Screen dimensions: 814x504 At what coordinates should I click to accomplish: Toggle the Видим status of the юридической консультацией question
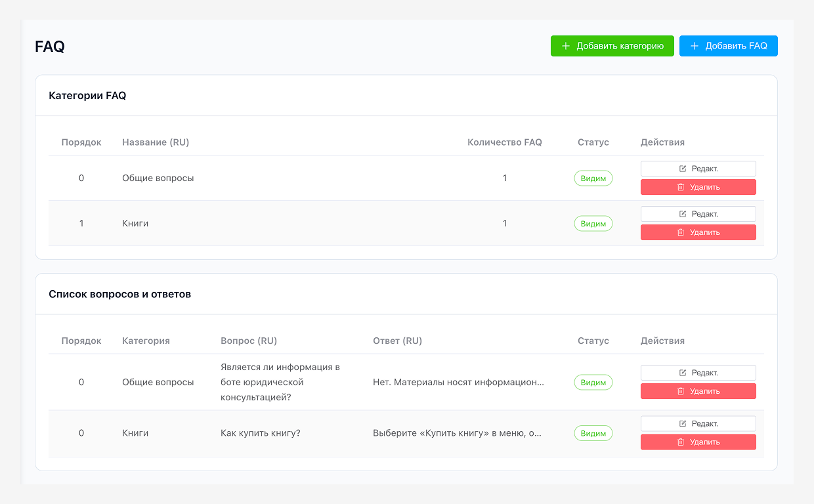[593, 382]
